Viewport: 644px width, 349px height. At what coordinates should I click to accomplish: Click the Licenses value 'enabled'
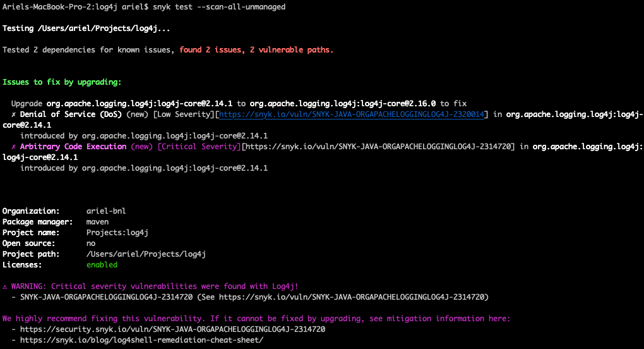(102, 265)
